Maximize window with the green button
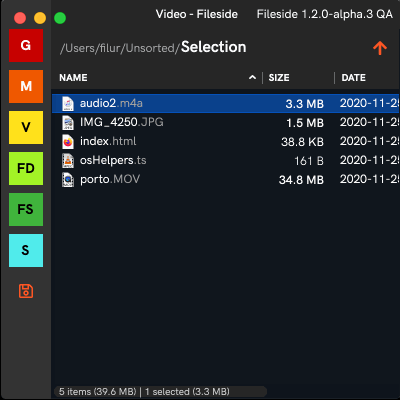Image resolution: width=400 pixels, height=400 pixels. 60,18
